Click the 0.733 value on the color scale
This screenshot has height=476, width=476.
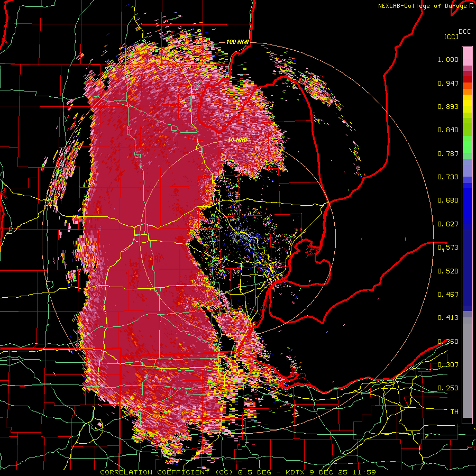coord(448,177)
